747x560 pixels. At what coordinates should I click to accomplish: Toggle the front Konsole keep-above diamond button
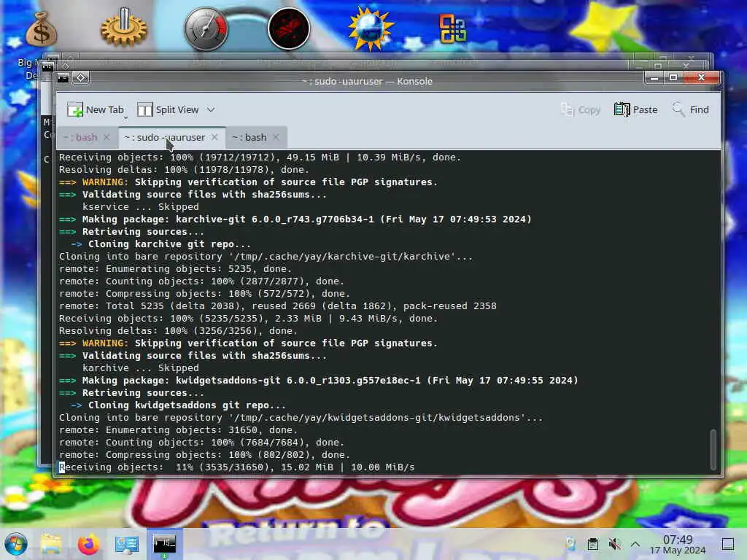(80, 77)
